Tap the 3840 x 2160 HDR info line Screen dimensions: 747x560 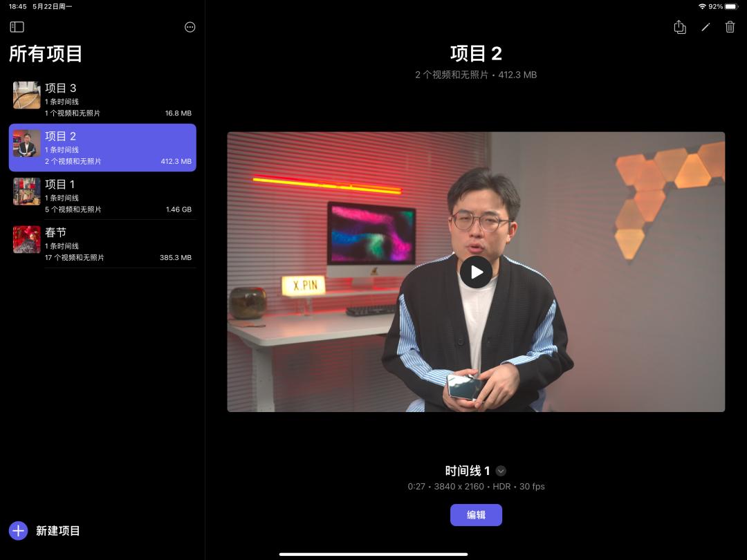tap(476, 487)
